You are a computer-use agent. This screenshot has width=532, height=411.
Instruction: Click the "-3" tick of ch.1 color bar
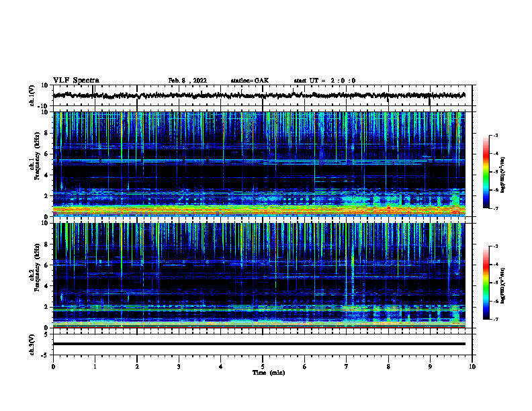point(496,136)
